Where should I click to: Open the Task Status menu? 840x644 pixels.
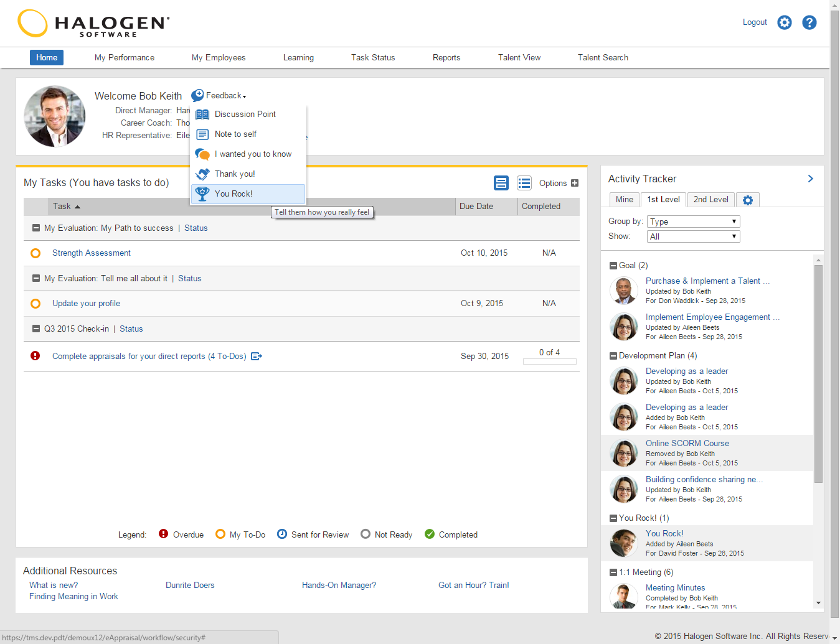point(373,58)
